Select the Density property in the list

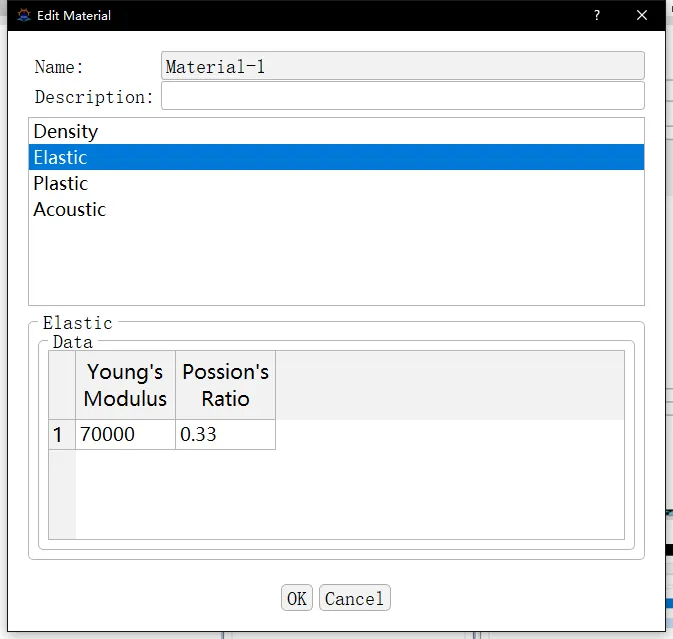(x=336, y=131)
